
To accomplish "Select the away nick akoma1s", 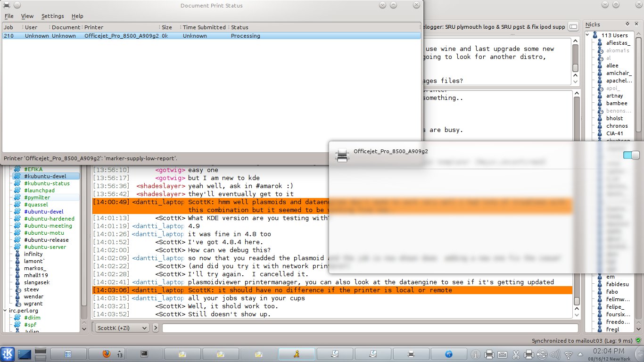I will (618, 50).
